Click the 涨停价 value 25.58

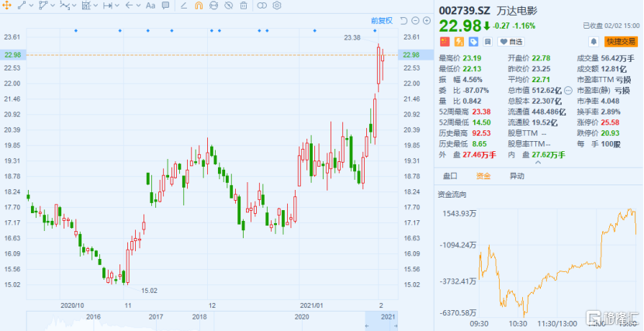(610, 122)
